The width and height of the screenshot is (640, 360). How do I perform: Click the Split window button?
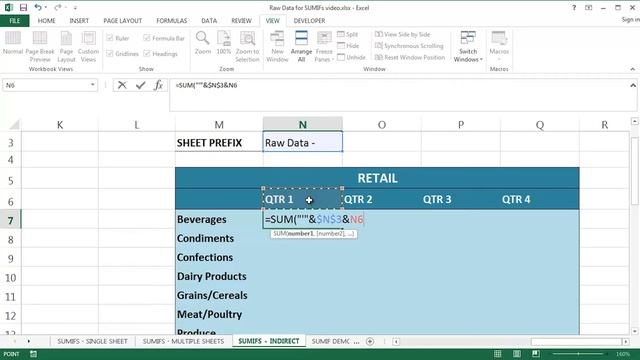(x=347, y=34)
